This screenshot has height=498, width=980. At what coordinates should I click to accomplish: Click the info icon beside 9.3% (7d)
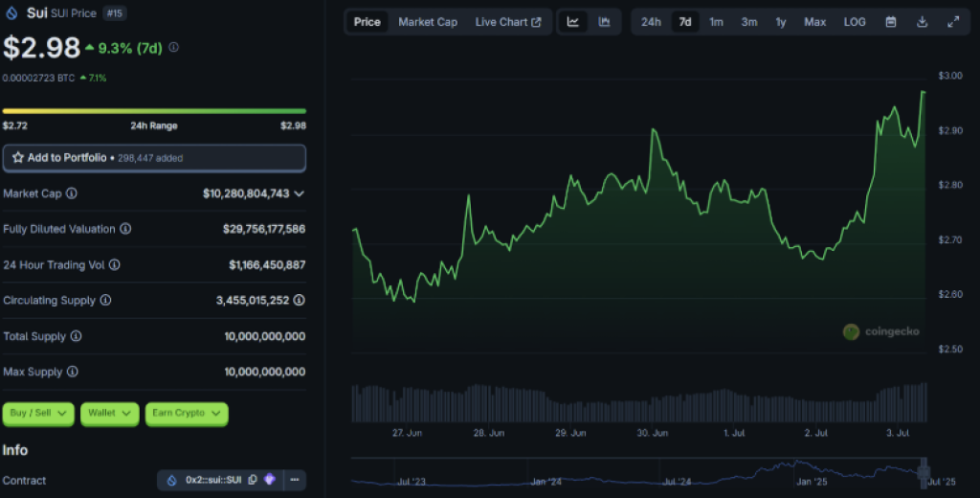[x=174, y=47]
